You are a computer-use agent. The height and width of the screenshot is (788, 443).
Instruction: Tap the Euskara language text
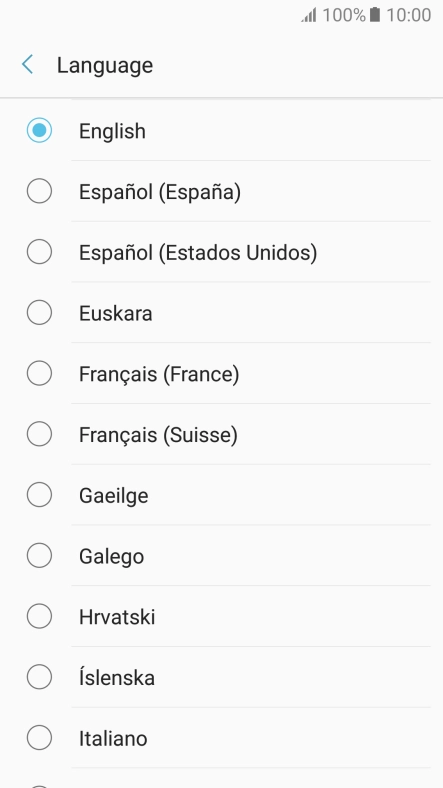[x=116, y=313]
